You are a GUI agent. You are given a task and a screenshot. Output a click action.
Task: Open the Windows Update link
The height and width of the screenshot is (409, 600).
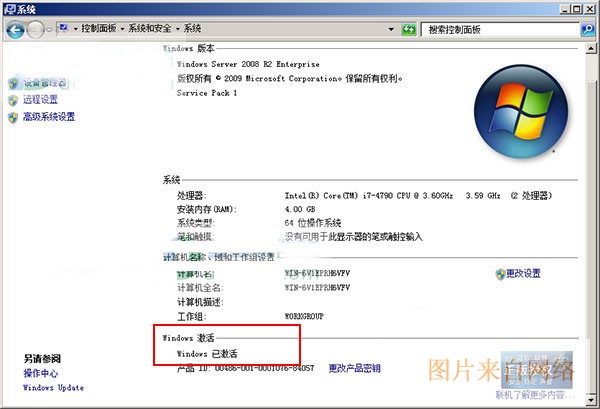[53, 388]
